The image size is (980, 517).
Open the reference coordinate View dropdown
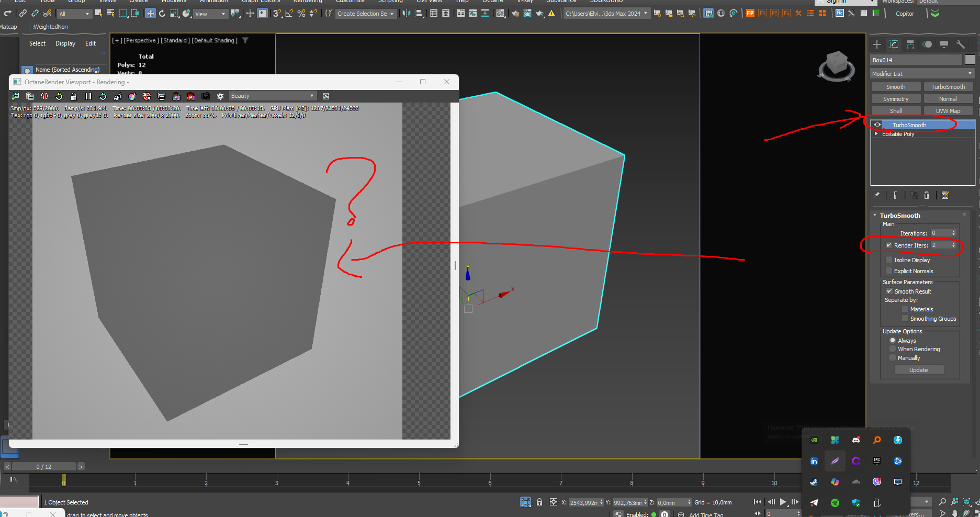(x=210, y=14)
